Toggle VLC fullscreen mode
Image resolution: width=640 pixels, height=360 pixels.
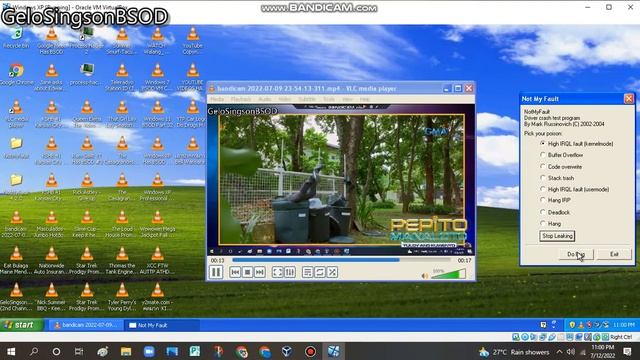(278, 272)
